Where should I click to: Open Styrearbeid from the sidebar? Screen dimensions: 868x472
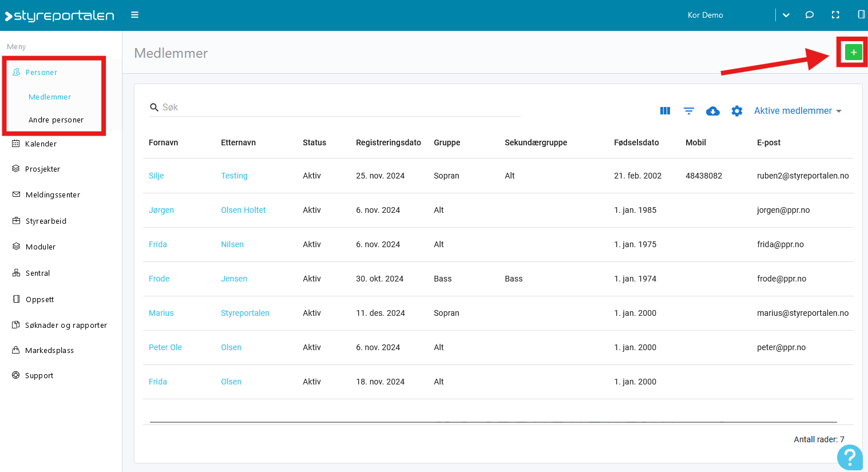[46, 221]
